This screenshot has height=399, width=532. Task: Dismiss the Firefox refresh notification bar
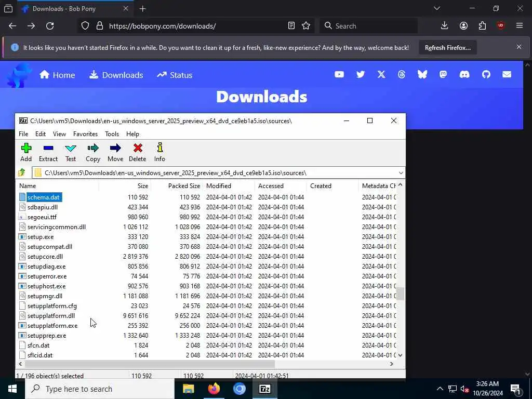click(519, 47)
